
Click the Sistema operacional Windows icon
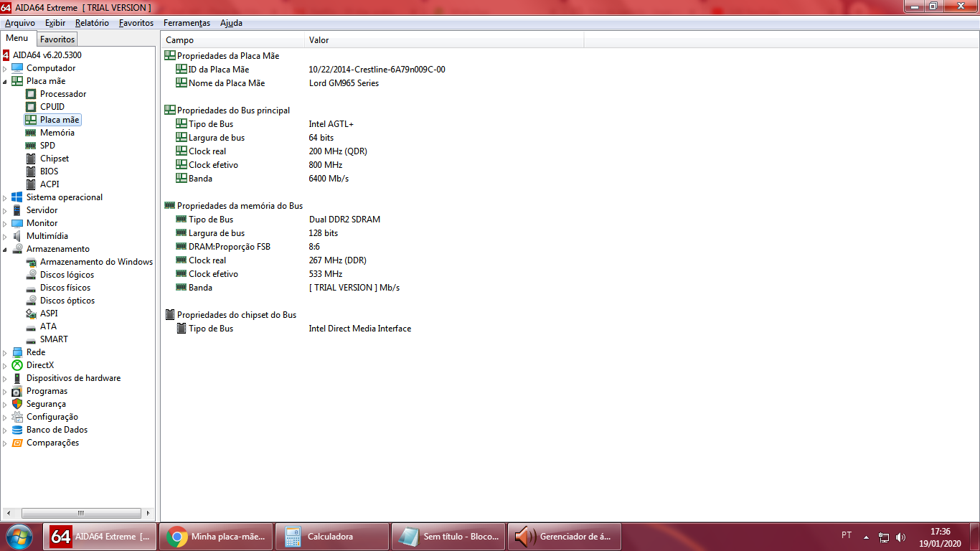tap(17, 197)
